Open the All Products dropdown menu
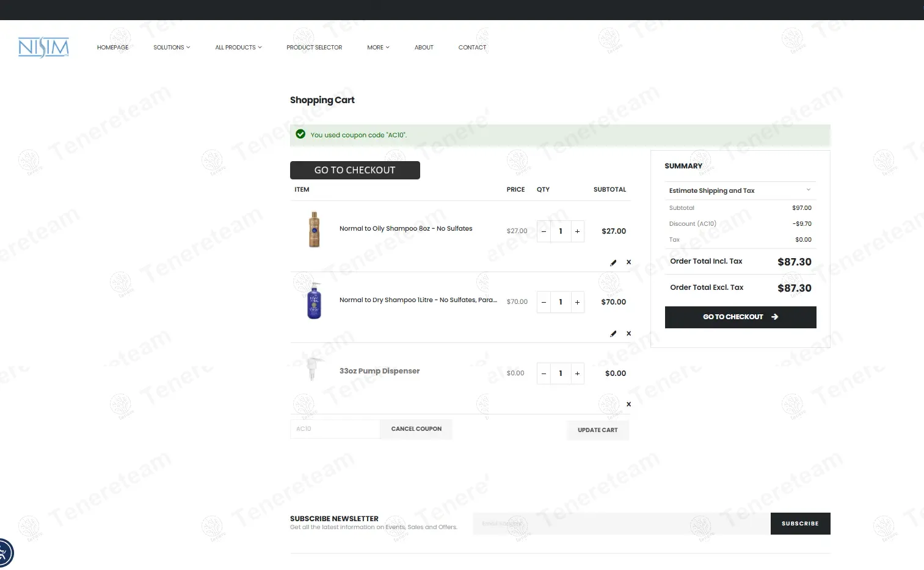Image resolution: width=924 pixels, height=570 pixels. pyautogui.click(x=238, y=47)
